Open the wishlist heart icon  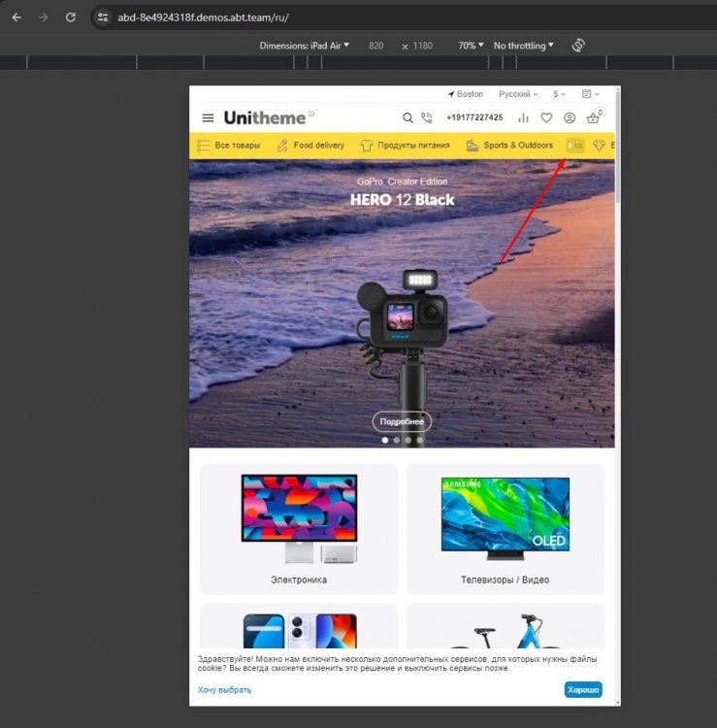546,118
